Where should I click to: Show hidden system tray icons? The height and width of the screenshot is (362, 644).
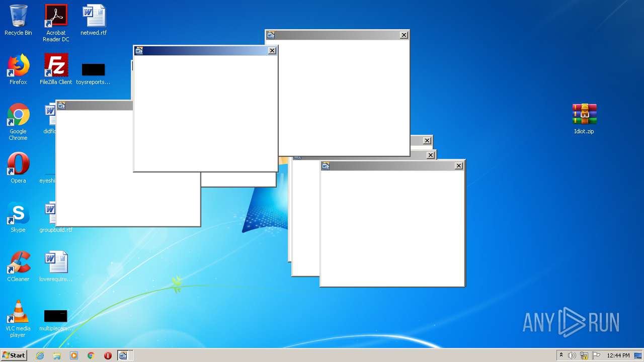pyautogui.click(x=561, y=355)
